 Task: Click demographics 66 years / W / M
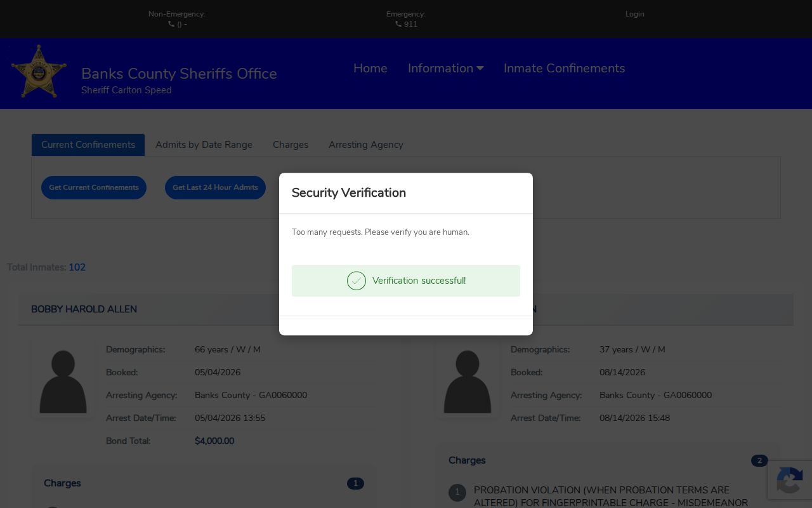tap(228, 349)
